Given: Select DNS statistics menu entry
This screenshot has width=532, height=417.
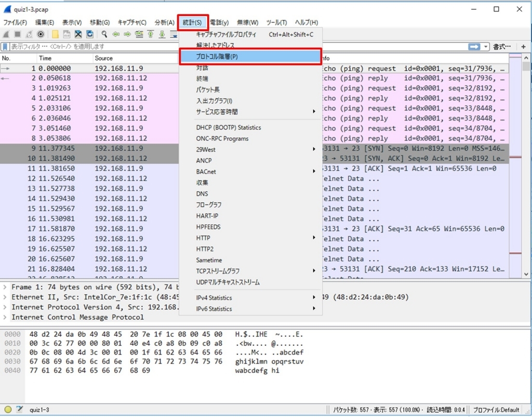Looking at the screenshot, I should pos(250,193).
